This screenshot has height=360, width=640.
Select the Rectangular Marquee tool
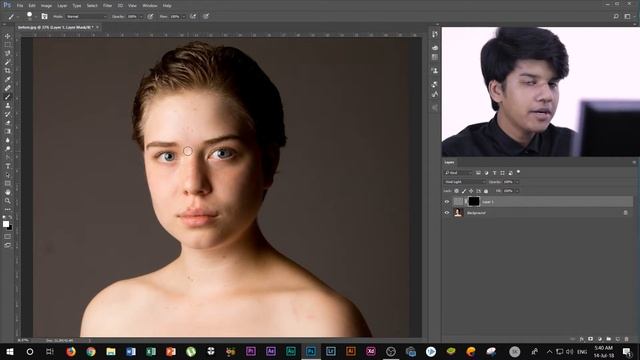[7, 44]
